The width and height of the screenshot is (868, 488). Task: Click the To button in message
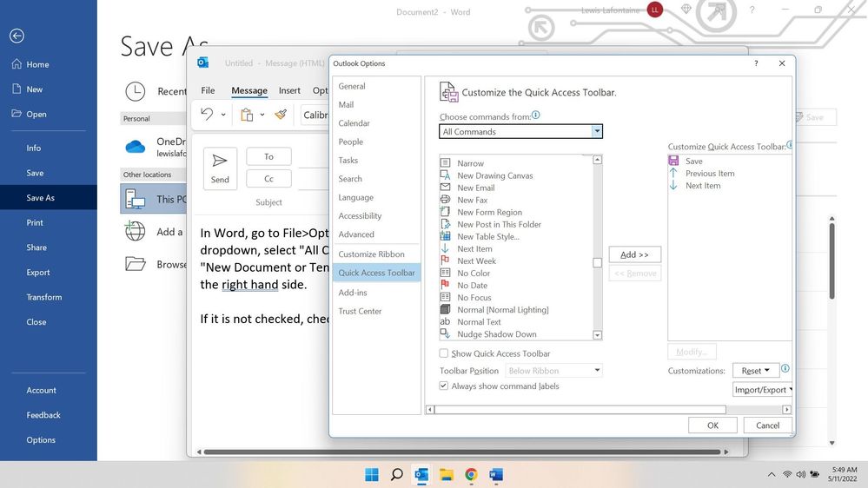click(268, 156)
